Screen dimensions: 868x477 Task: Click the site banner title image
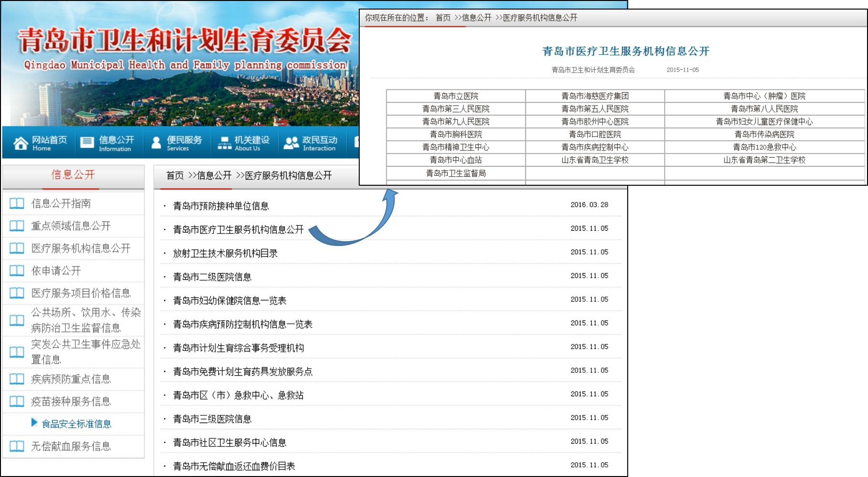pos(184,42)
